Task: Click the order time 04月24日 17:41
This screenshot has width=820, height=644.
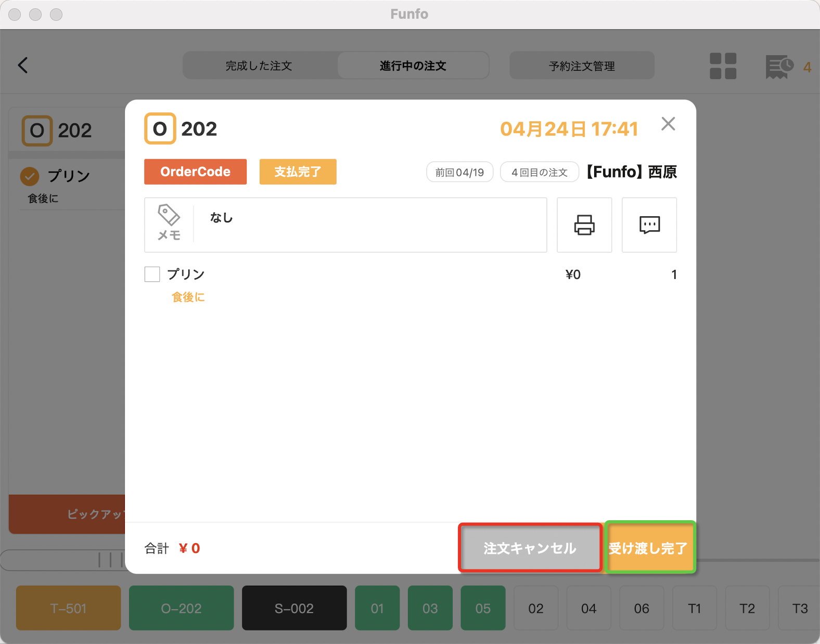Action: pos(569,129)
